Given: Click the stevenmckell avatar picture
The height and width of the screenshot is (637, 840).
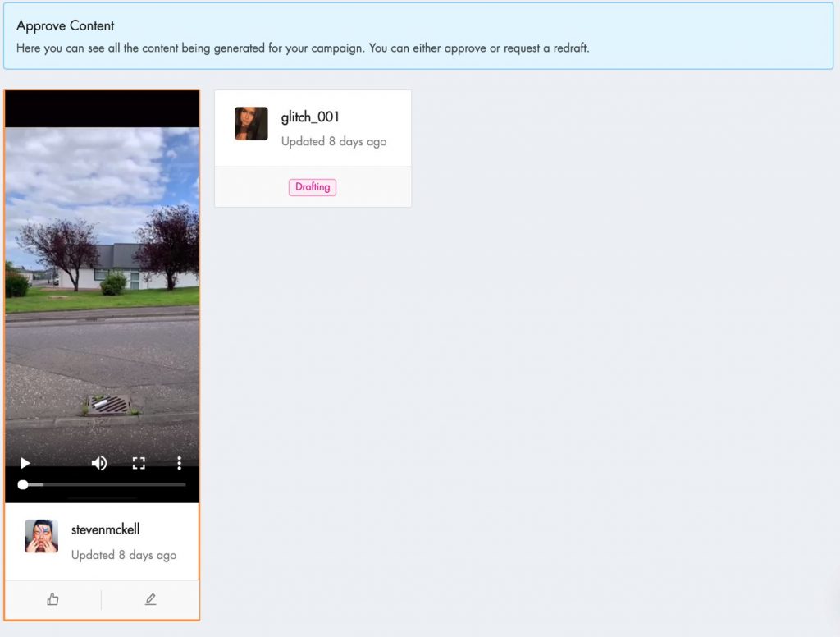Looking at the screenshot, I should [x=42, y=536].
